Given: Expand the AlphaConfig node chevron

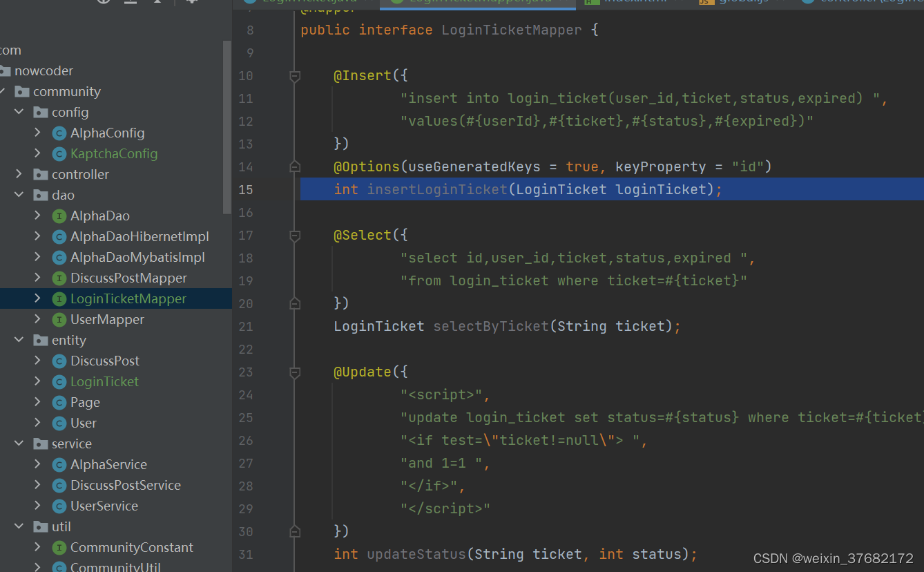Looking at the screenshot, I should pyautogui.click(x=37, y=133).
